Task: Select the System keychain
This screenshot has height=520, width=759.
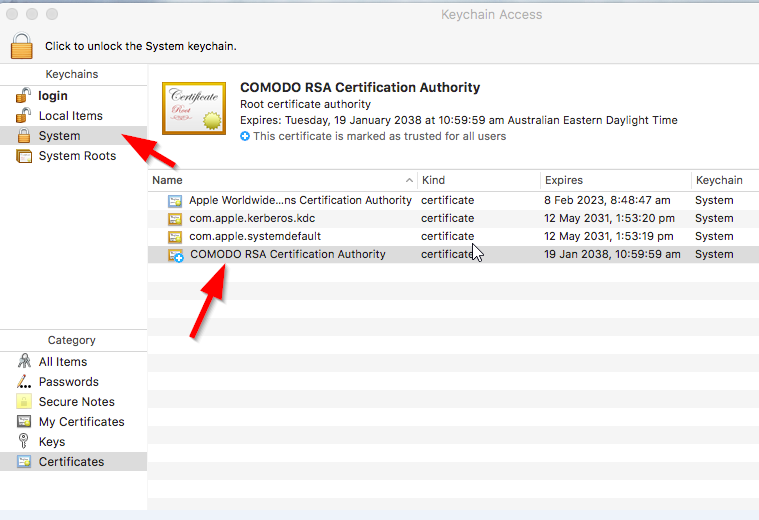Action: pos(74,136)
